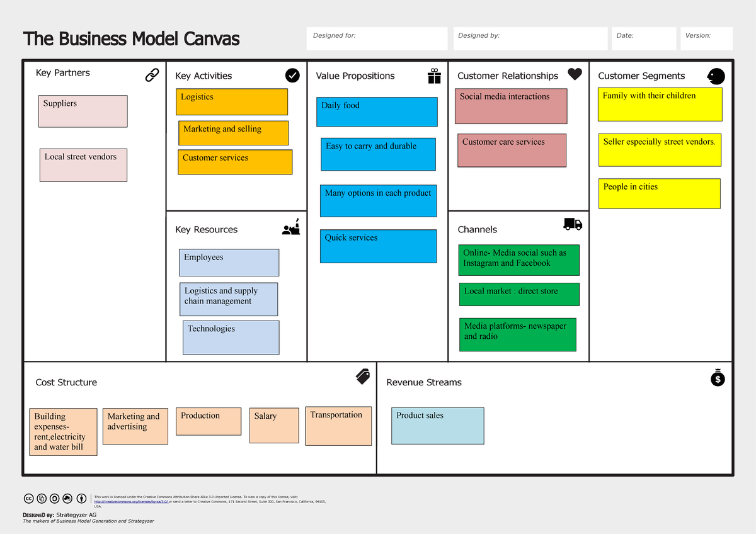
Task: Select the Online Instagram and Facebook note
Action: [x=519, y=260]
